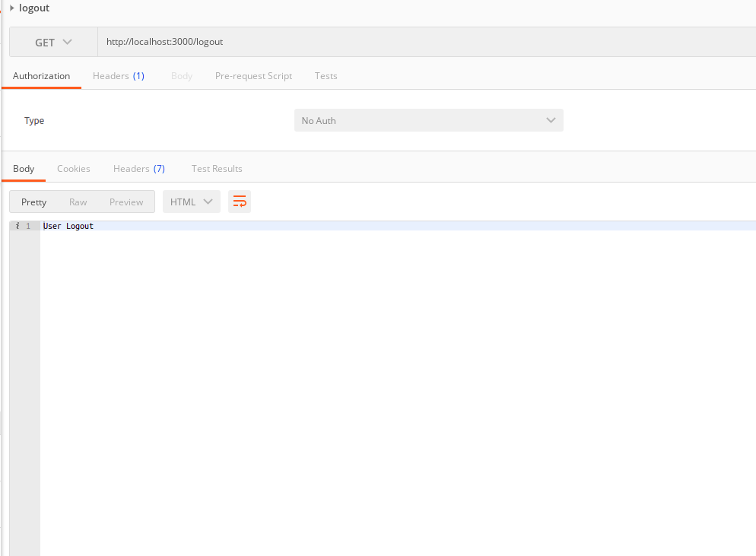
Task: Click line number 1 in gutter
Action: pos(28,226)
